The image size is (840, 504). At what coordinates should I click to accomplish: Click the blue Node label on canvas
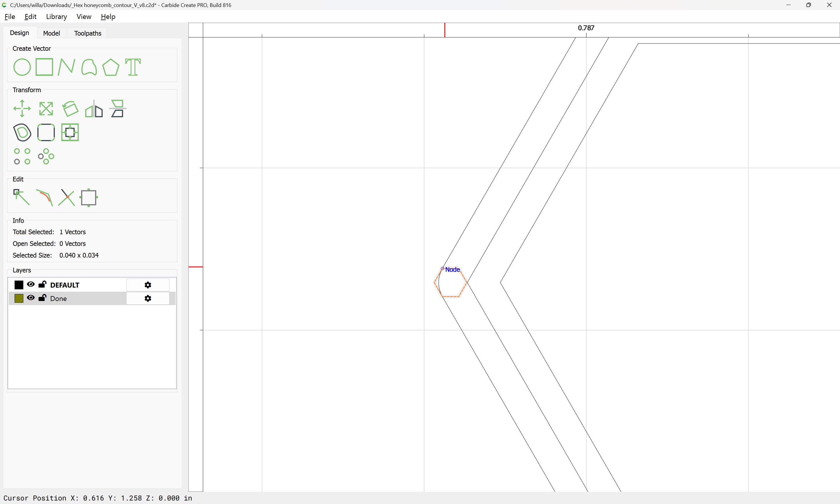[x=452, y=270]
